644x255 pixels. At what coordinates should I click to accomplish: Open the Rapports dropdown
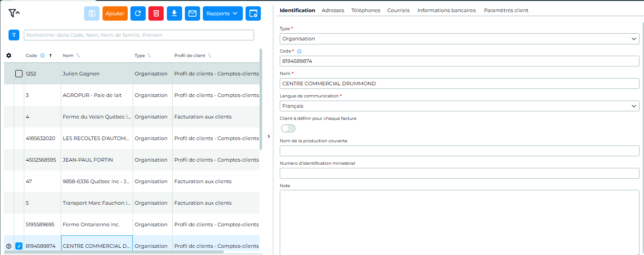pyautogui.click(x=223, y=13)
